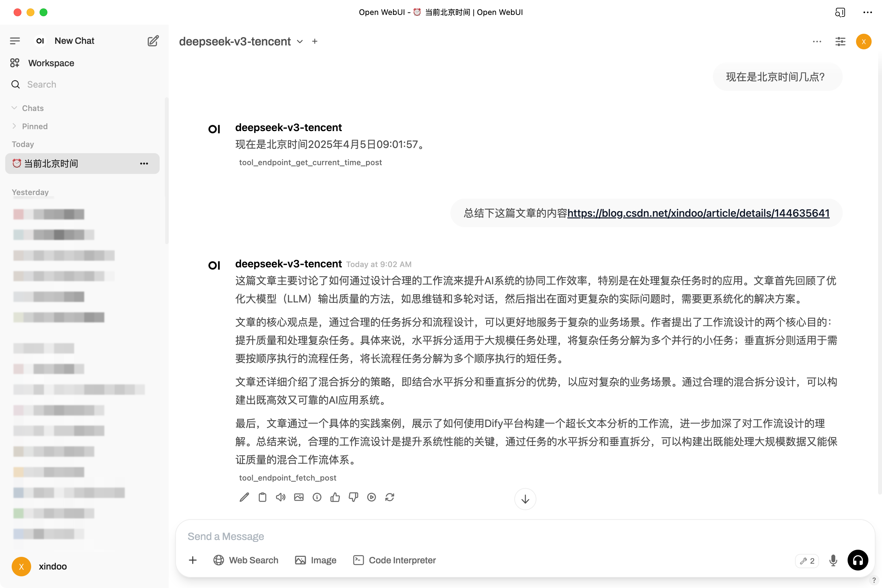Image resolution: width=882 pixels, height=588 pixels.
Task: Click the Send a Message input field
Action: coord(487,537)
